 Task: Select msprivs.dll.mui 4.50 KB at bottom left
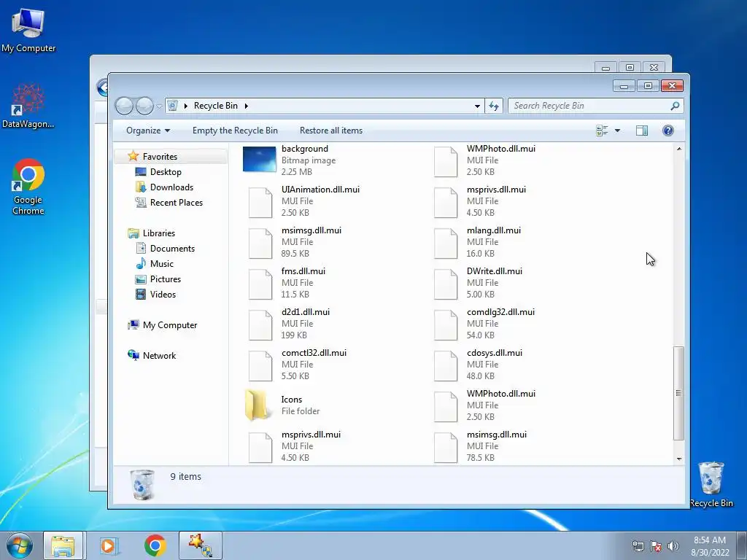(295, 446)
